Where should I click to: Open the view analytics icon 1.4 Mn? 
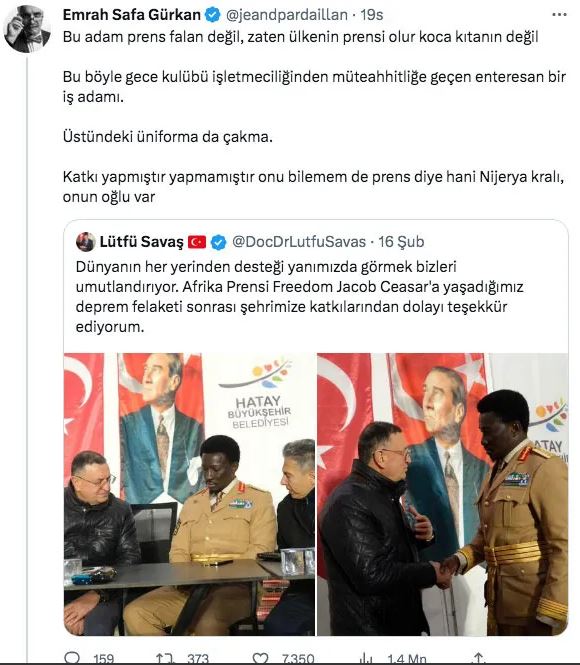(365, 658)
